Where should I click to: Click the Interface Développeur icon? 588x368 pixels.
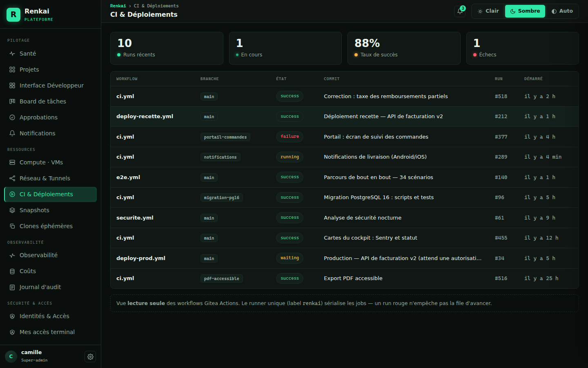(12, 85)
